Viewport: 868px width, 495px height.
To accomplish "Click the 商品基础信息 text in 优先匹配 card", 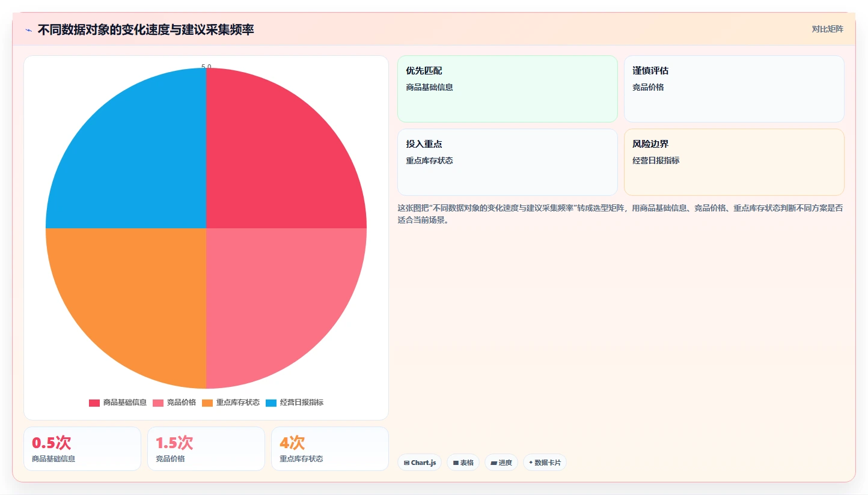I will coord(429,87).
